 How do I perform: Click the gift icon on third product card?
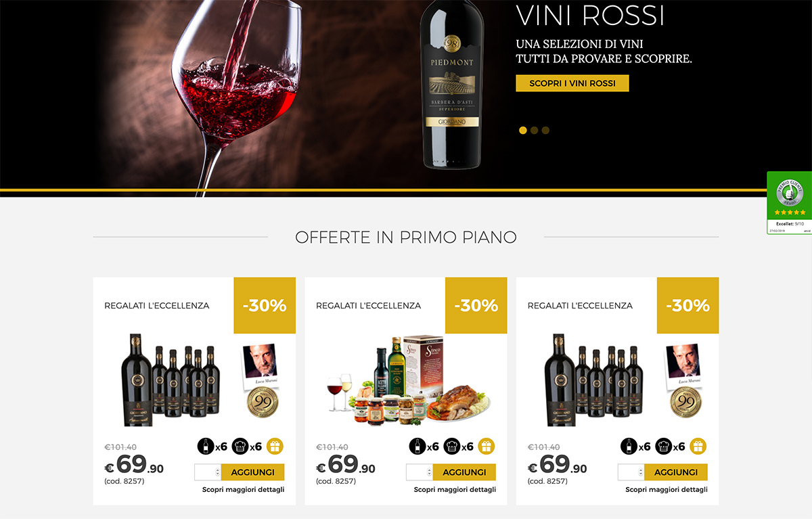click(698, 447)
